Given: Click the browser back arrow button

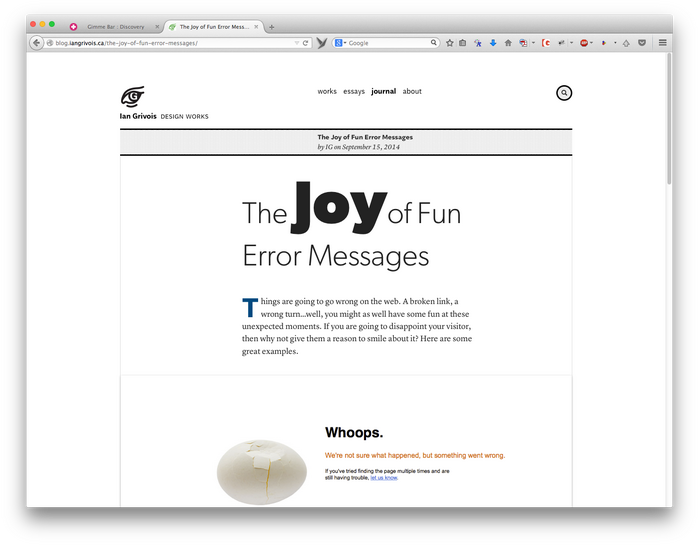Looking at the screenshot, I should pyautogui.click(x=36, y=43).
